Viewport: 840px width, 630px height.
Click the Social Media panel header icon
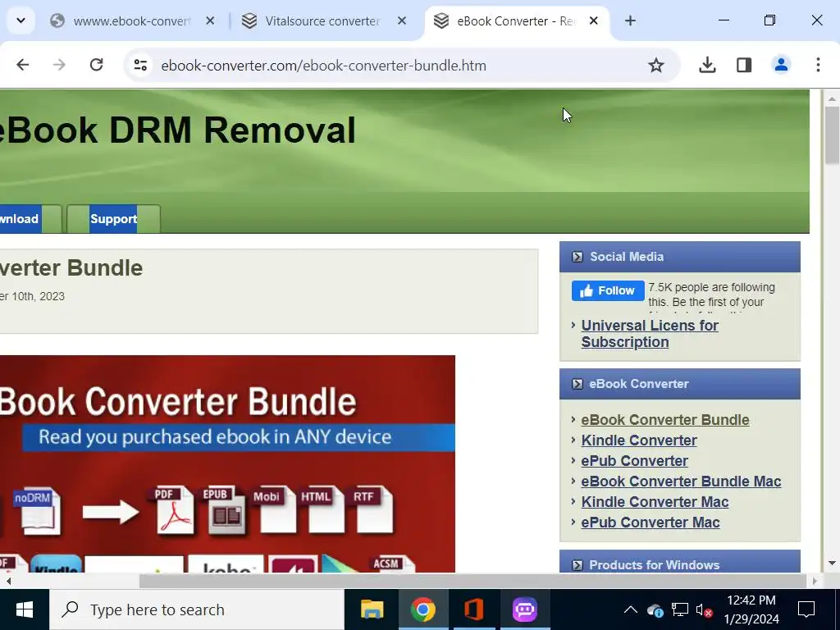[577, 257]
